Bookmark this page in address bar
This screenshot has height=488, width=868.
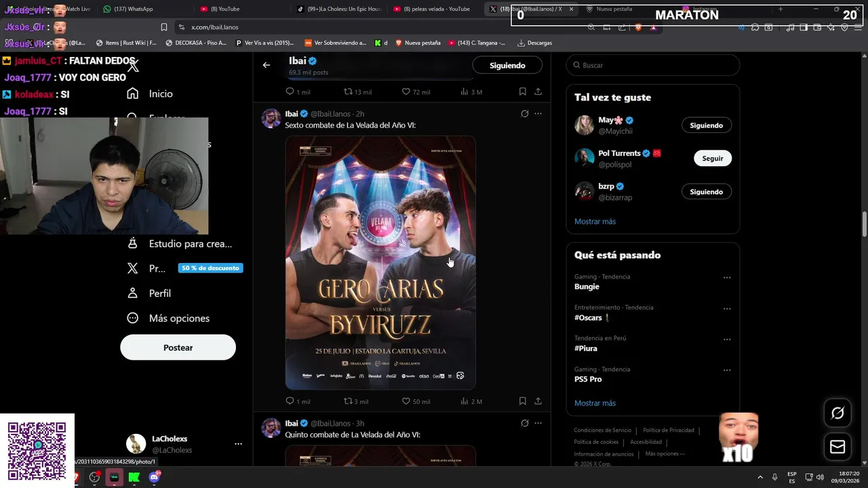click(163, 27)
